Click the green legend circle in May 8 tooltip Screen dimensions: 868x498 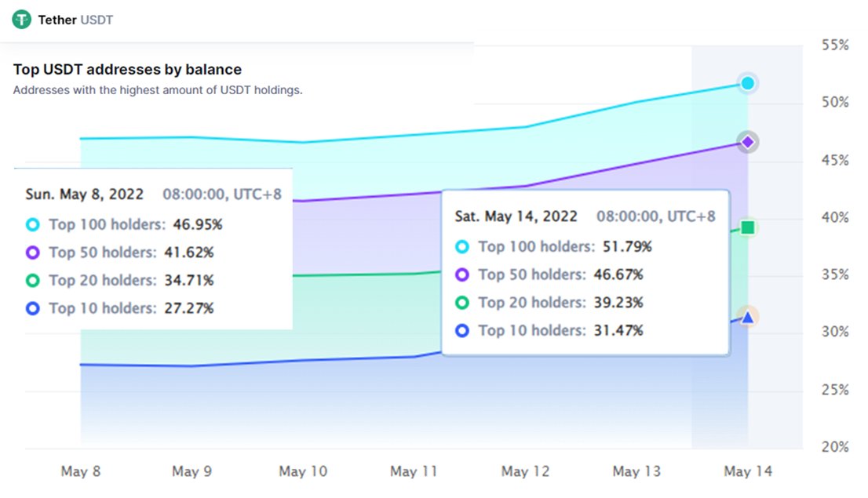(x=33, y=281)
